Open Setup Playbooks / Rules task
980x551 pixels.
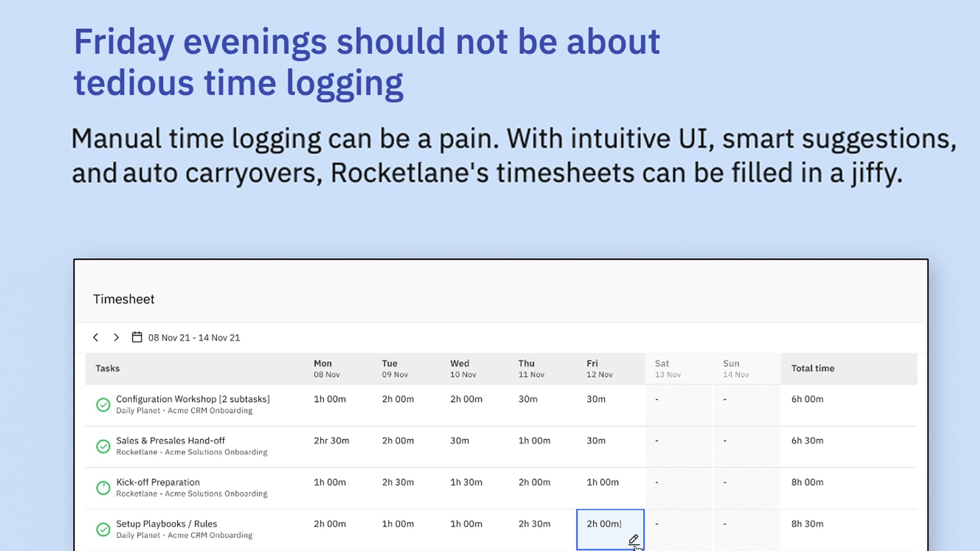[166, 524]
